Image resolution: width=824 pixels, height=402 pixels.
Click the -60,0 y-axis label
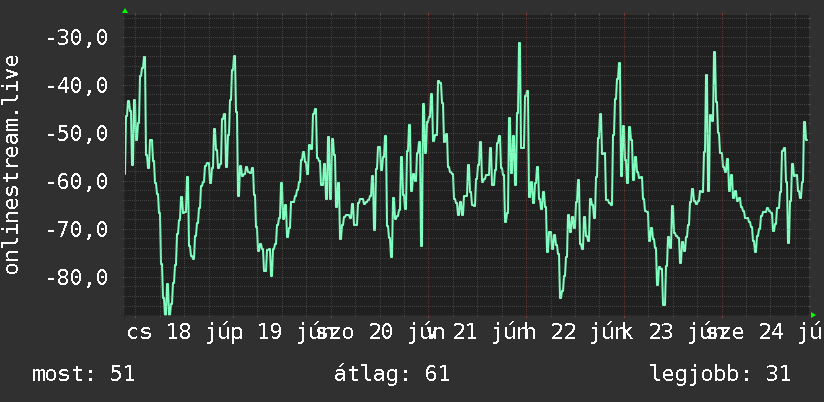77,182
